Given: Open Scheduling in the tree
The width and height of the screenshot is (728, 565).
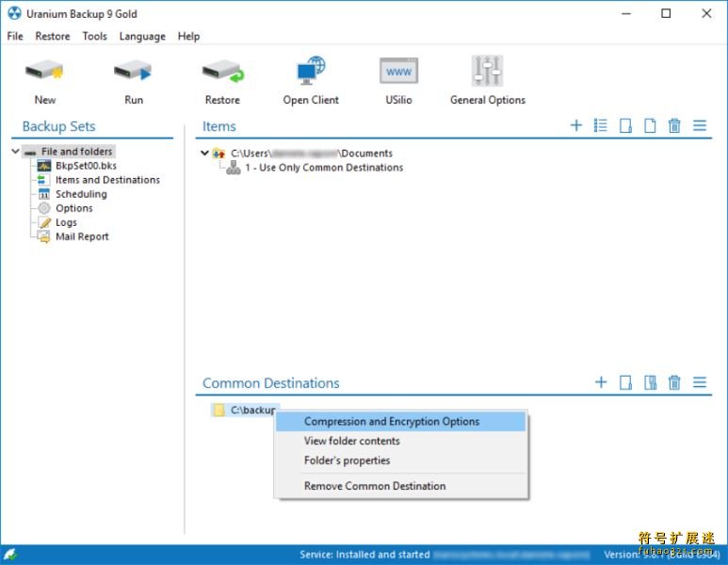Looking at the screenshot, I should pyautogui.click(x=81, y=194).
